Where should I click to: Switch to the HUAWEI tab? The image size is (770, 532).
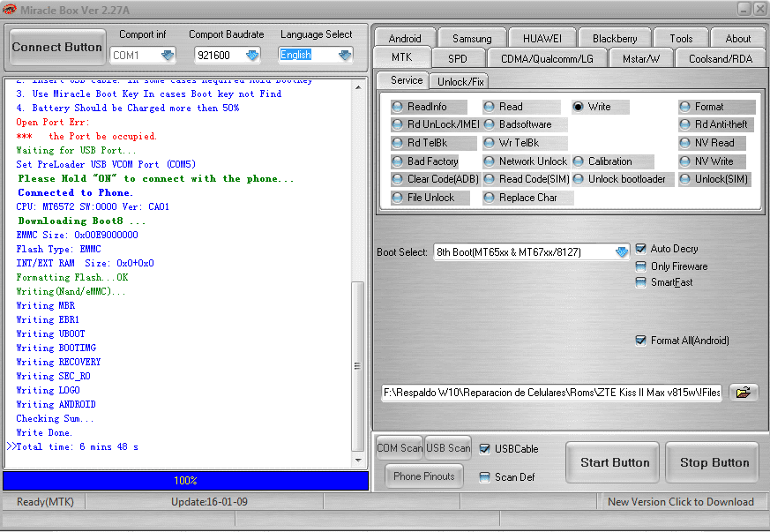click(542, 38)
